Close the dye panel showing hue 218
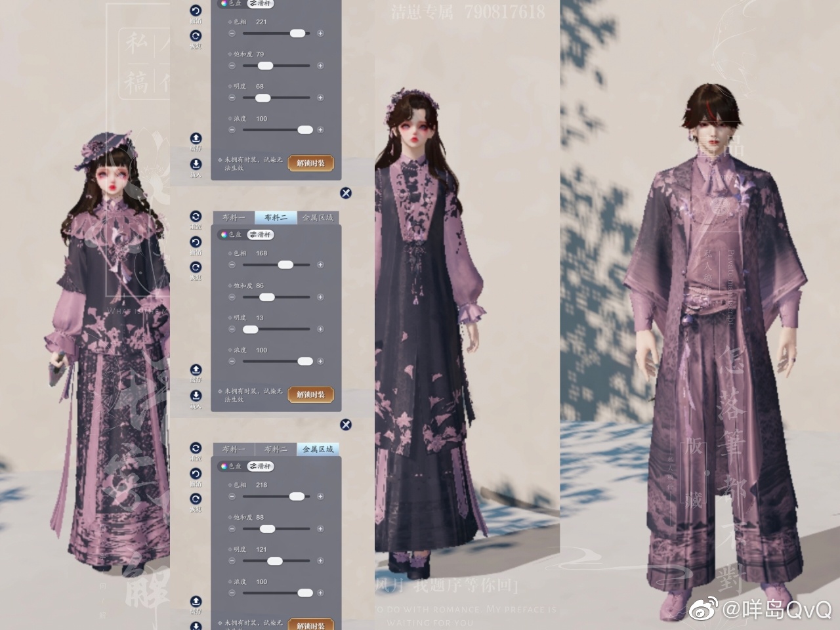The image size is (840, 630). coord(346,425)
